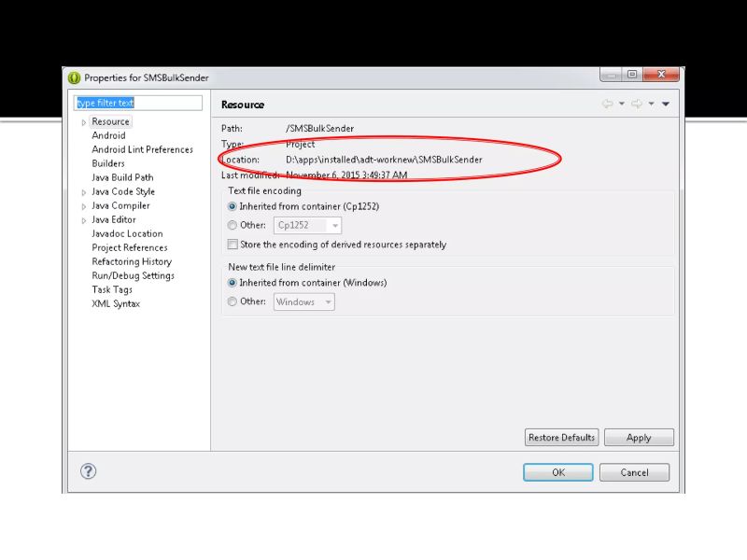This screenshot has width=747, height=560.
Task: Select Android in the properties sidebar
Action: 108,135
